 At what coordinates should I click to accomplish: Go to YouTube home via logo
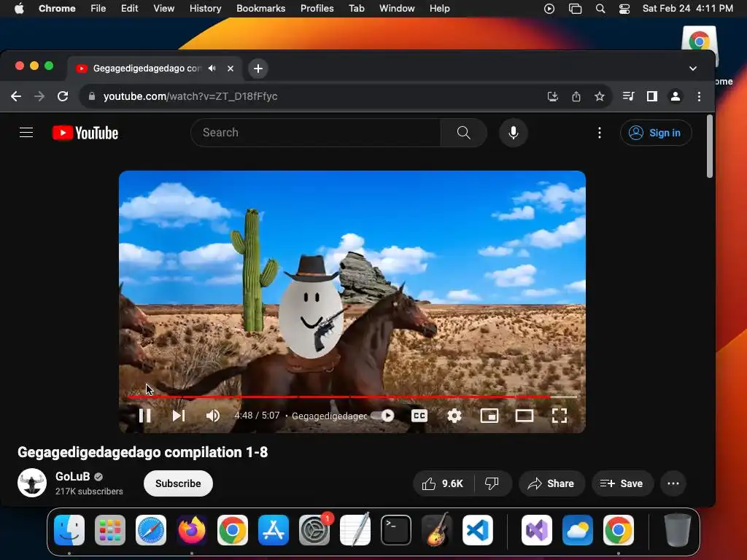tap(85, 133)
